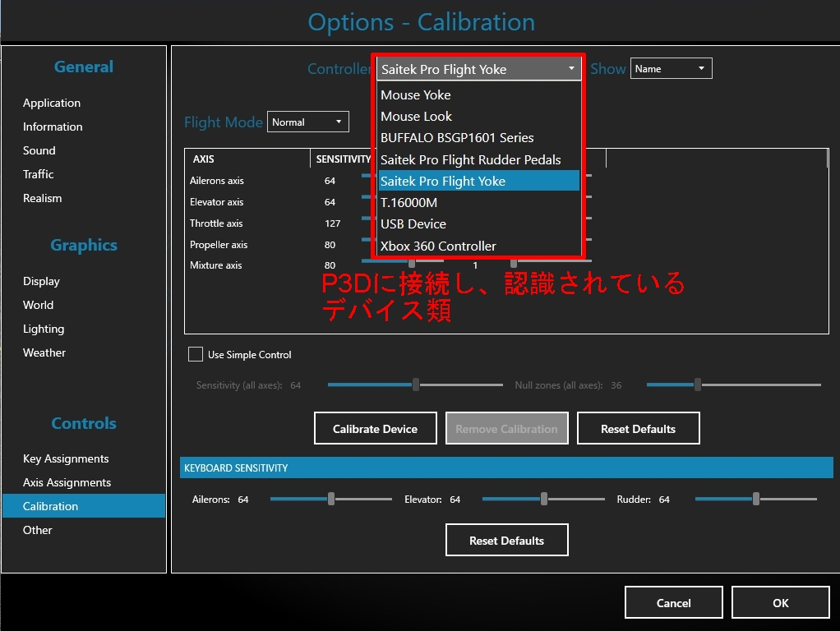Open the Controller dropdown showing Saitek Pro Flight Yoke
This screenshot has width=840, height=631.
[x=478, y=69]
